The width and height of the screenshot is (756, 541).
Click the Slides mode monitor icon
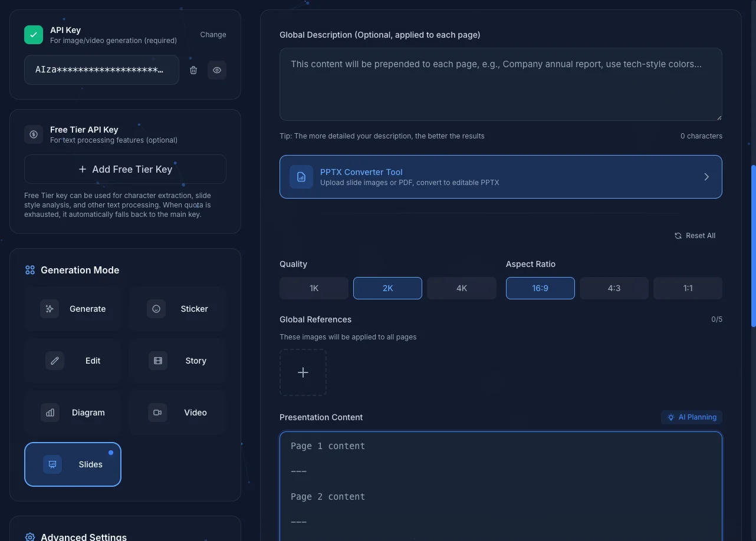52,464
